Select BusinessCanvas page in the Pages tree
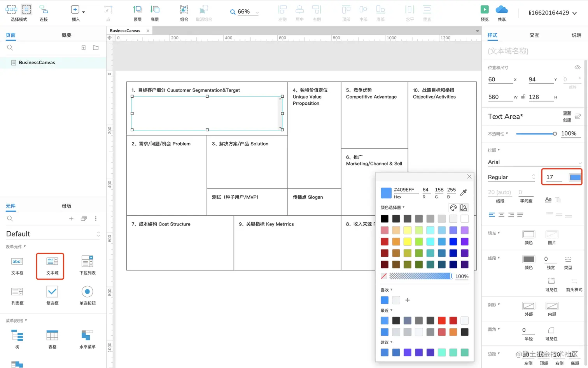Viewport: 588px width, 368px height. (53, 63)
